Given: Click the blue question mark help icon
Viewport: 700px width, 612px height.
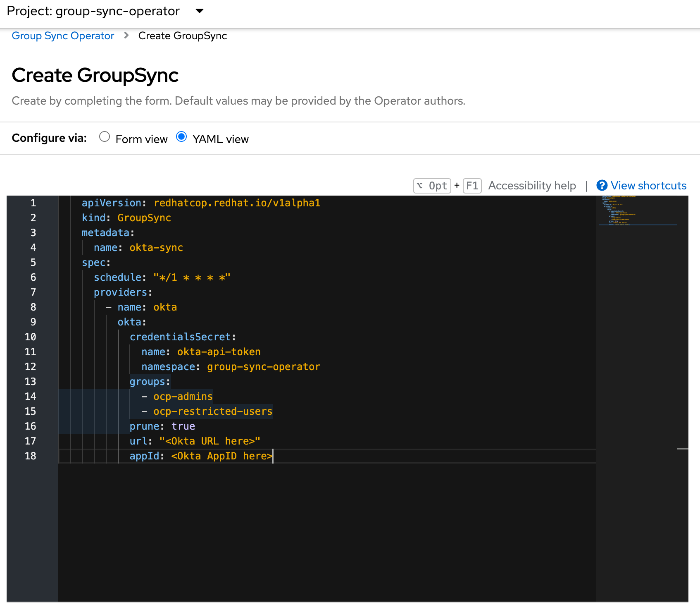Looking at the screenshot, I should tap(602, 185).
